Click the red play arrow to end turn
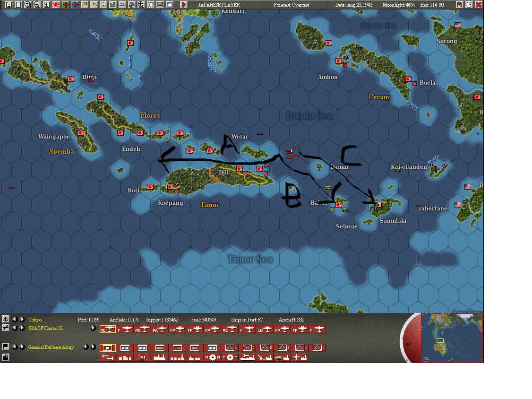 coord(183,5)
